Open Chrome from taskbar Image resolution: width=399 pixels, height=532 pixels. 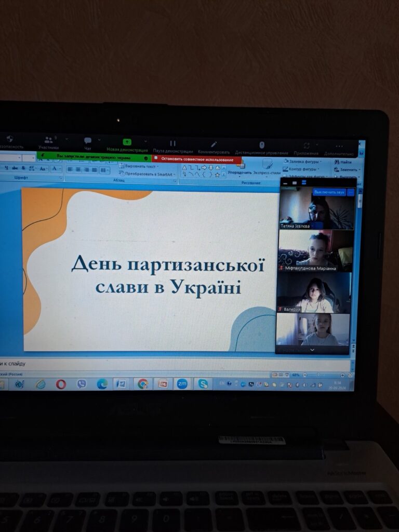[x=143, y=384]
